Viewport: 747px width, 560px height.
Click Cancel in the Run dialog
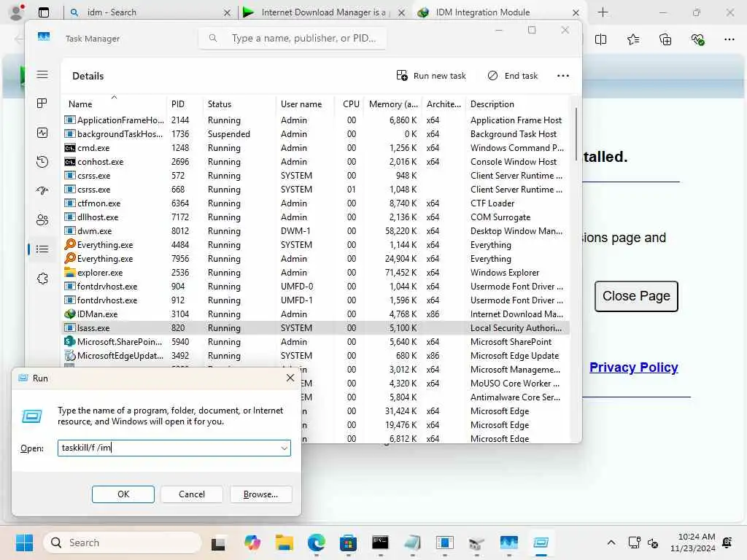tap(192, 494)
